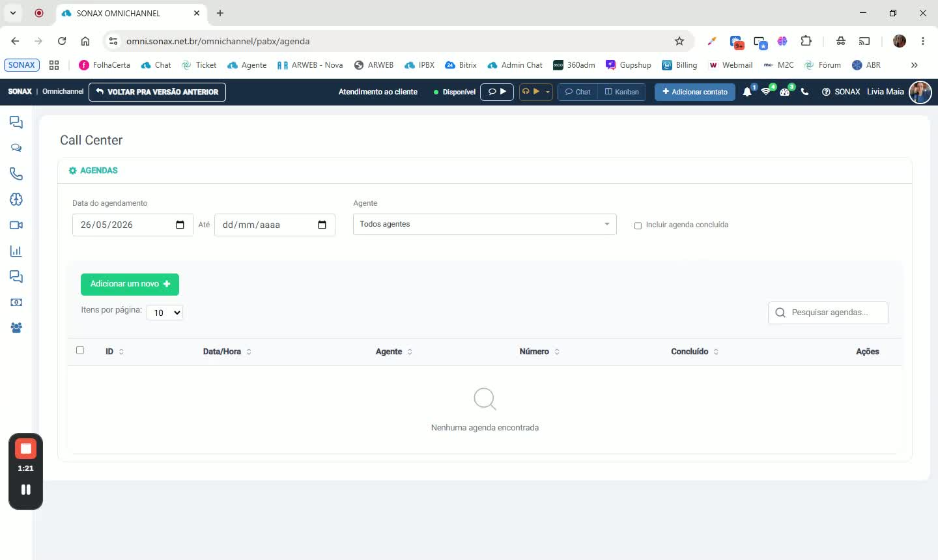Click the chat play toggle button
Image resolution: width=938 pixels, height=560 pixels.
(497, 92)
